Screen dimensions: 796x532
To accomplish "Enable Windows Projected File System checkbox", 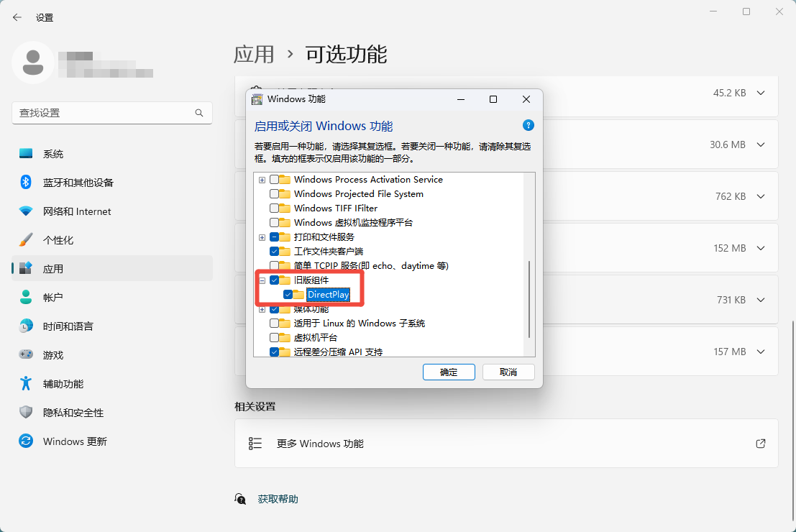I will [x=274, y=194].
